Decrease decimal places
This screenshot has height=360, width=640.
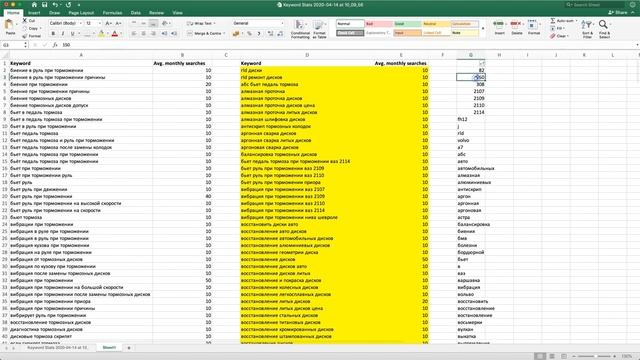coord(280,34)
